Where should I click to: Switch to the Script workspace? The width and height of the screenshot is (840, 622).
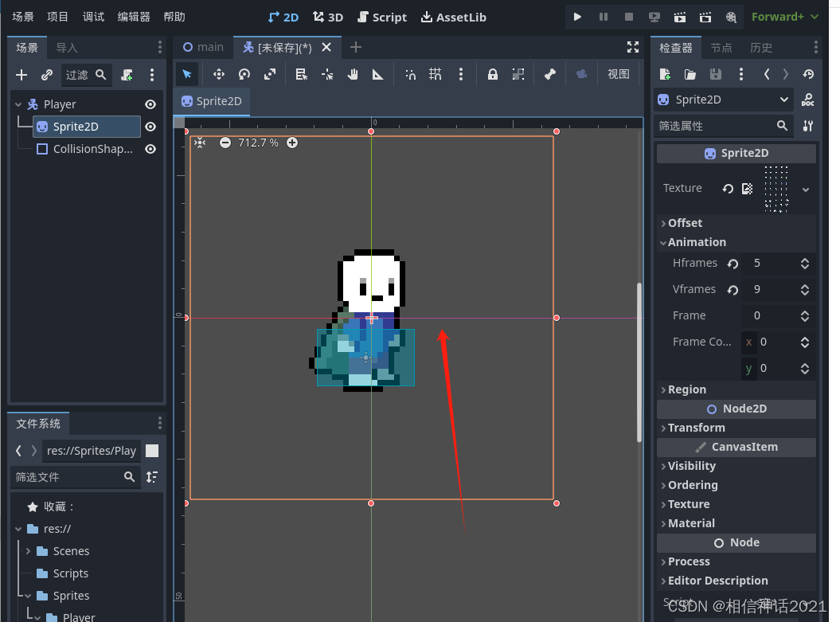(x=382, y=17)
